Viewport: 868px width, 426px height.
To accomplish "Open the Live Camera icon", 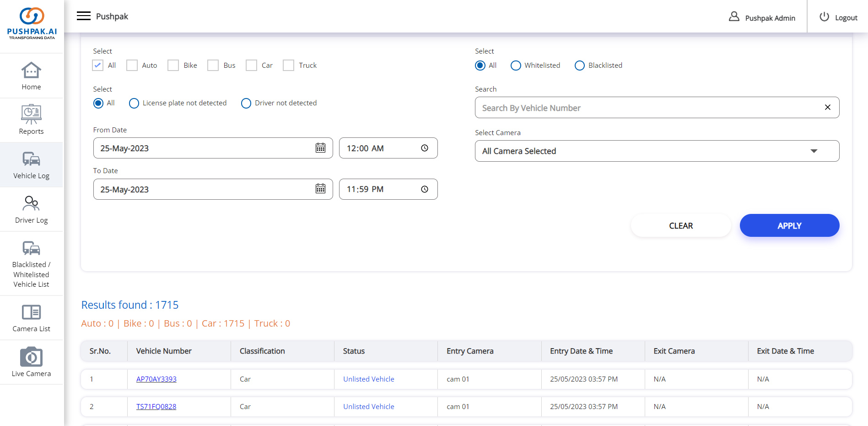I will tap(31, 357).
